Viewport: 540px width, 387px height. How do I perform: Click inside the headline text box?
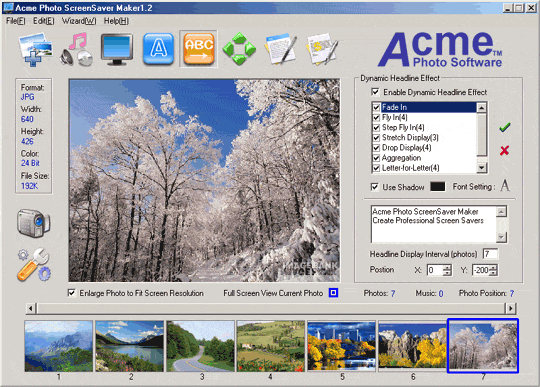coord(434,224)
